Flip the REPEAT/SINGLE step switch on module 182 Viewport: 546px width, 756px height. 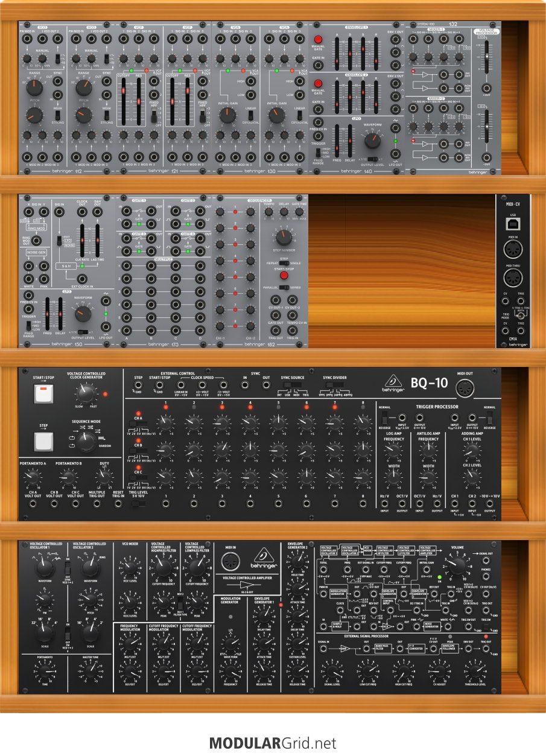285,263
